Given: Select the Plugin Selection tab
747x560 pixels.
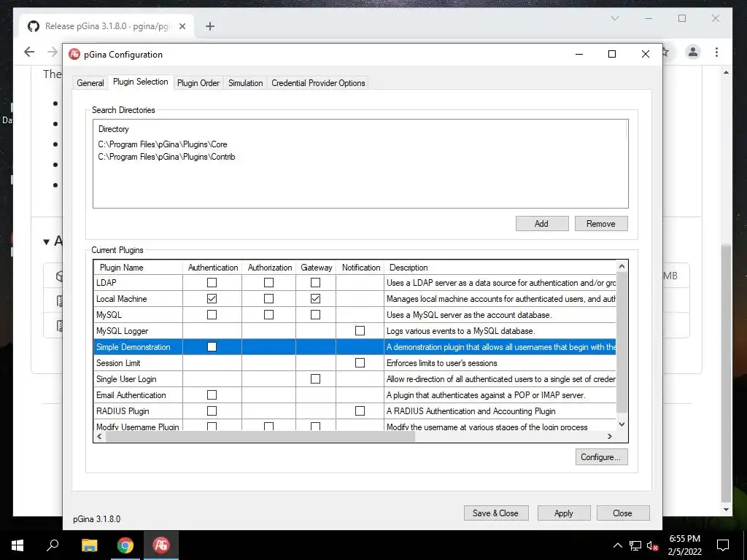Looking at the screenshot, I should [141, 82].
